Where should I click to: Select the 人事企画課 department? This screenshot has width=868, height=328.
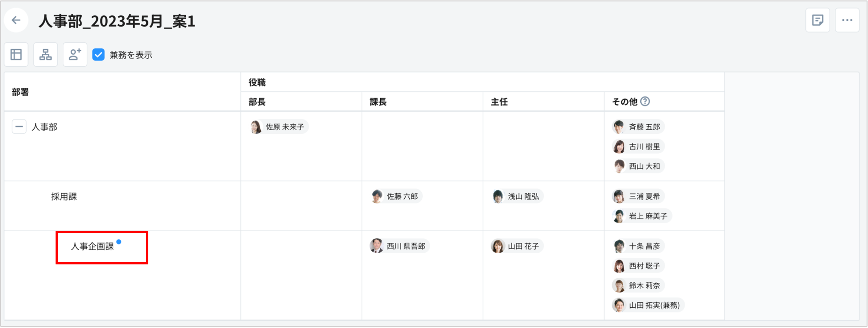92,247
